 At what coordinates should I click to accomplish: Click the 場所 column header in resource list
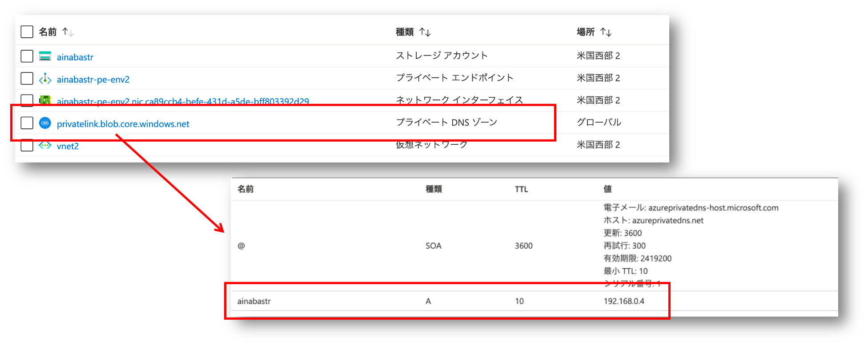(x=586, y=32)
